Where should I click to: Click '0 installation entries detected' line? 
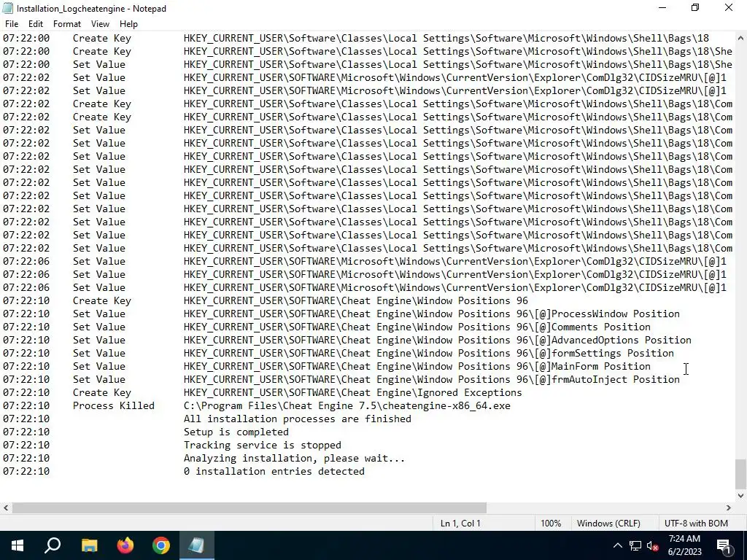click(x=274, y=472)
